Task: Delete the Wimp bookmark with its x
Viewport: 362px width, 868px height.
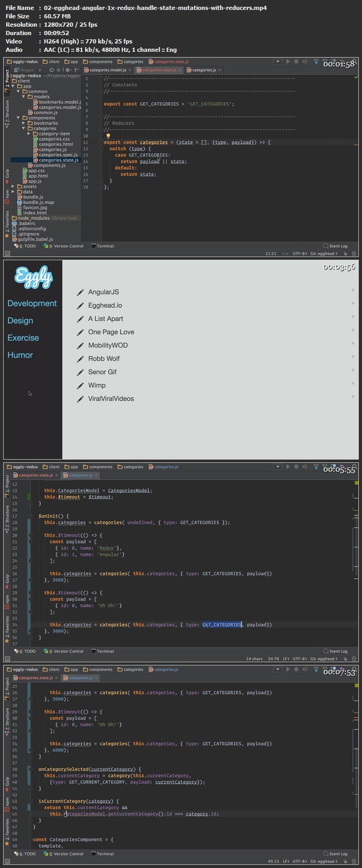Action: pos(353,383)
